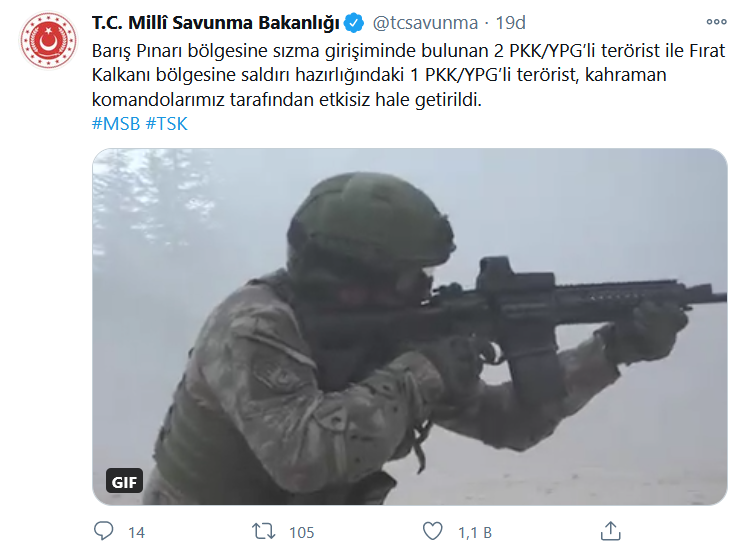Retweet using the retweet arrows icon
Viewport: 746px width, 552px height.
pos(264,531)
